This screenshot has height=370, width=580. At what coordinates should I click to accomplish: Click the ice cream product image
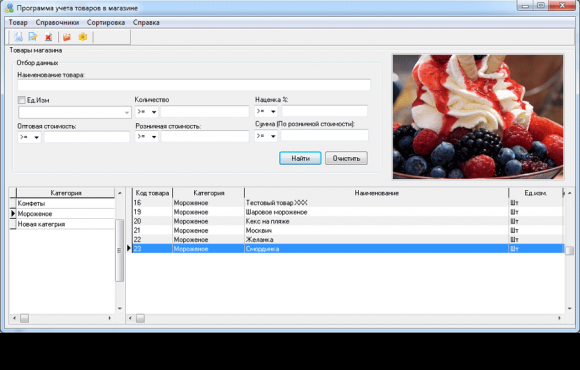click(x=478, y=117)
